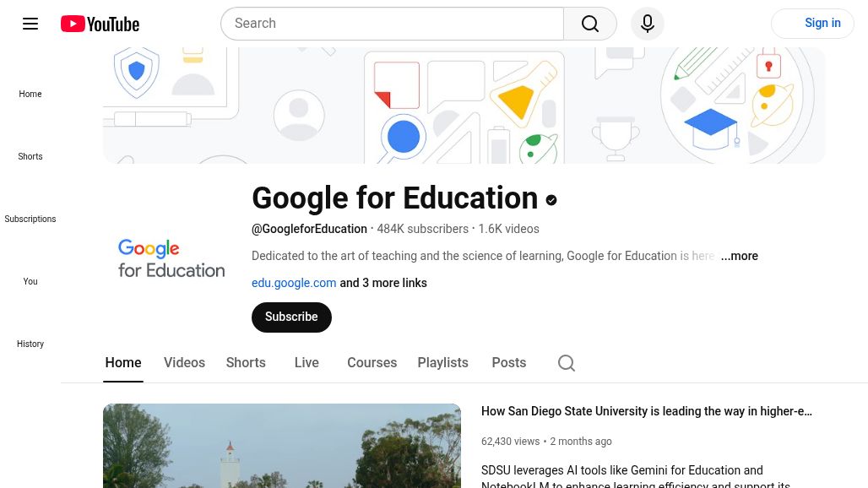Play the San Diego State University video thumbnail
This screenshot has height=488, width=868.
(282, 446)
